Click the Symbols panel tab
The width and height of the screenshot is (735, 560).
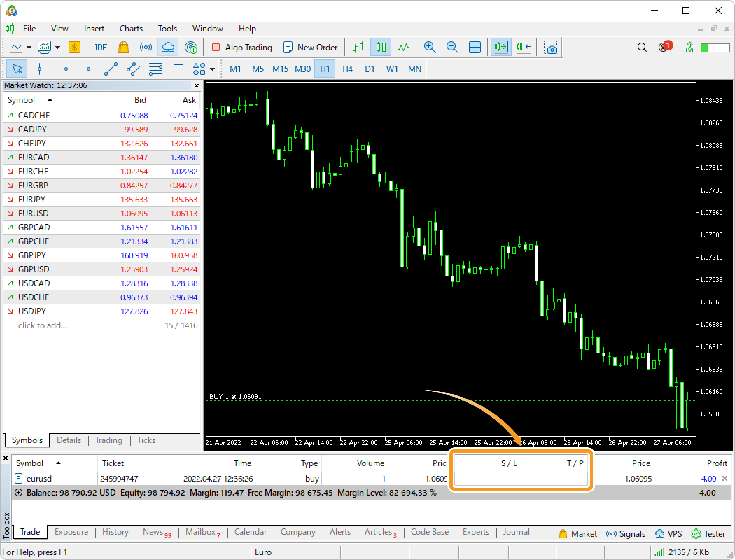(27, 440)
